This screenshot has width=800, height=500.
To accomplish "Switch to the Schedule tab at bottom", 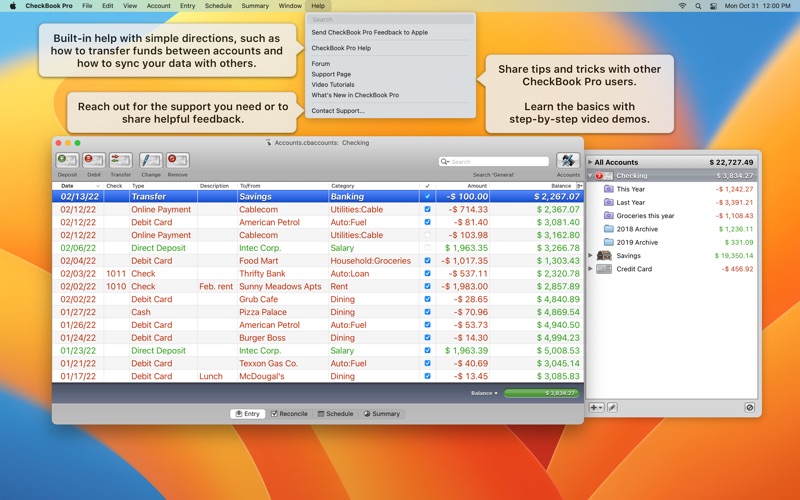I will [x=335, y=414].
